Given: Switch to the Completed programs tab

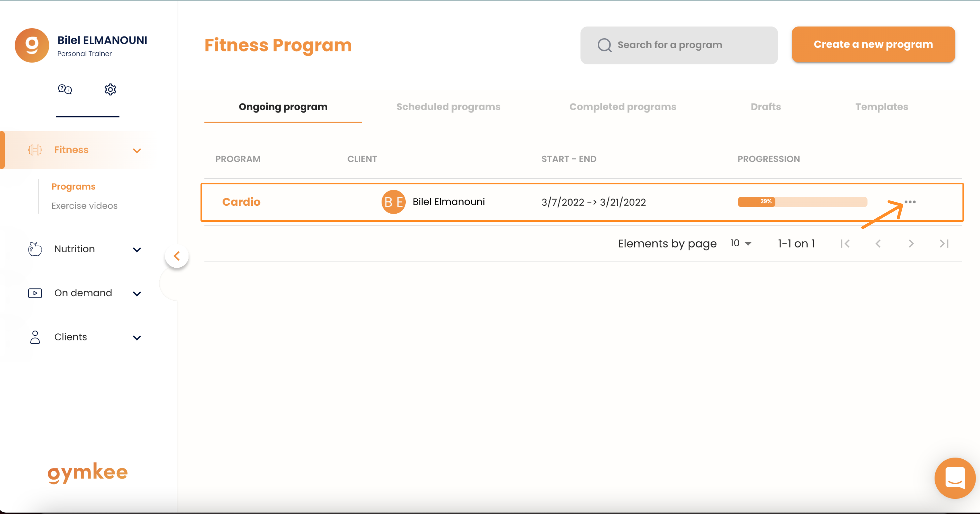Looking at the screenshot, I should [623, 107].
